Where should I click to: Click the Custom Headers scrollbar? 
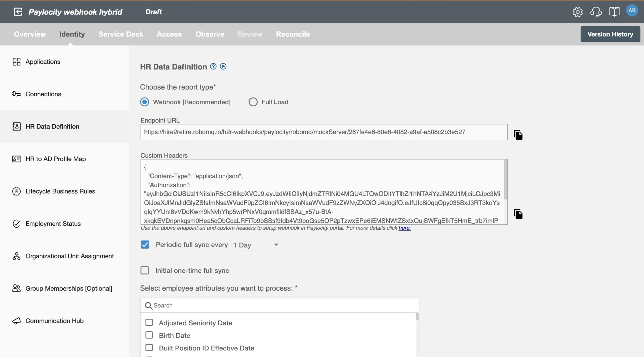coord(505,180)
